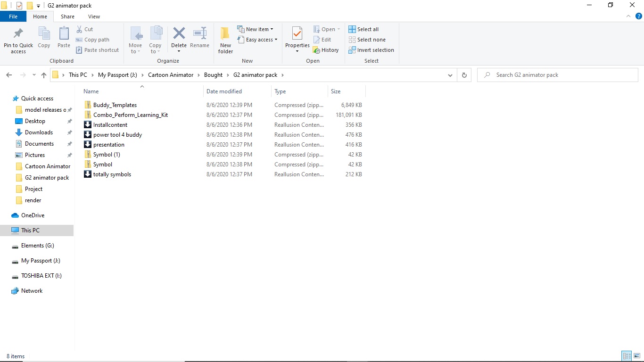Open Pictures in Quick access
Screen dimensions: 644x362
pyautogui.click(x=35, y=155)
